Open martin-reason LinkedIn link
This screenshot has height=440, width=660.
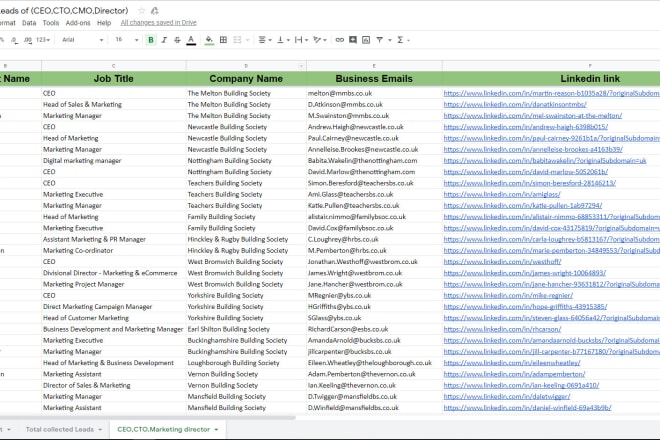point(551,93)
